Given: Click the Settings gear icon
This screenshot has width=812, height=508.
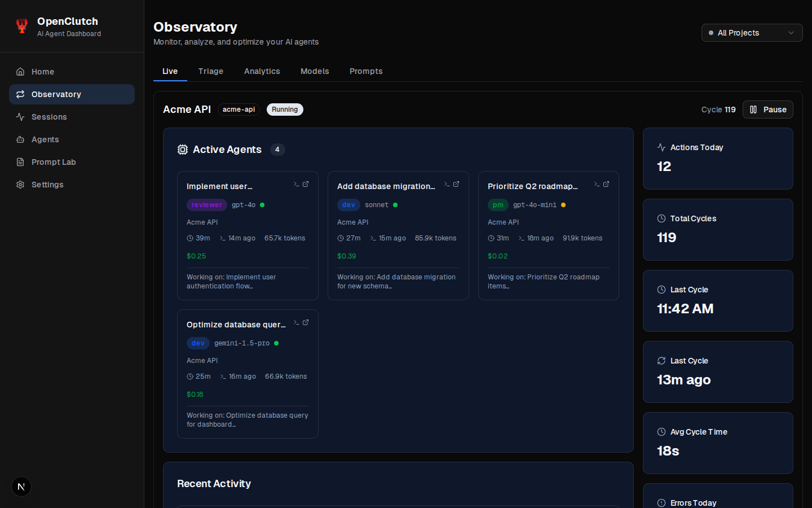Looking at the screenshot, I should (x=20, y=185).
